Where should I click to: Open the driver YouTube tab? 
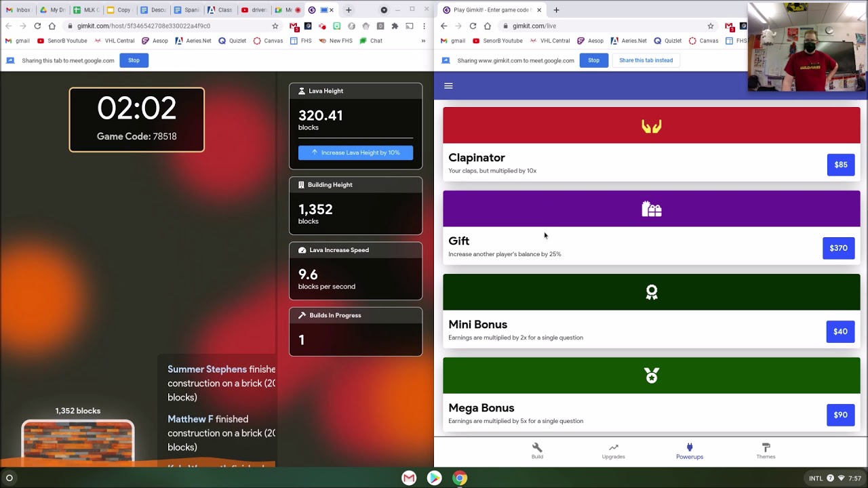point(254,10)
